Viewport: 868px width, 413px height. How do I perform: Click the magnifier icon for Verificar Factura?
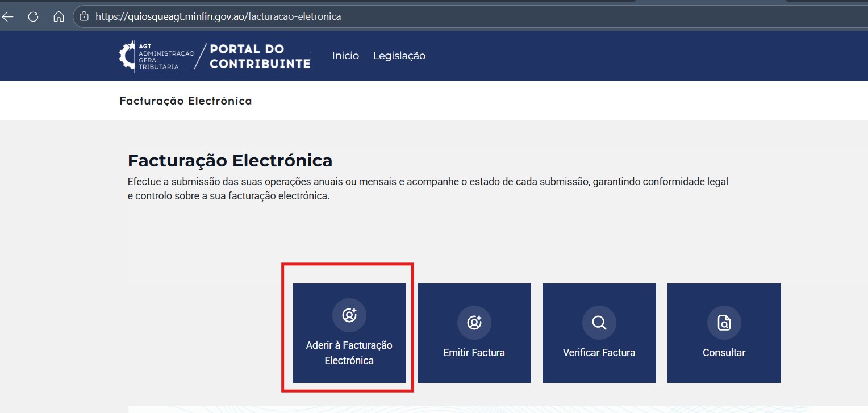pyautogui.click(x=599, y=323)
